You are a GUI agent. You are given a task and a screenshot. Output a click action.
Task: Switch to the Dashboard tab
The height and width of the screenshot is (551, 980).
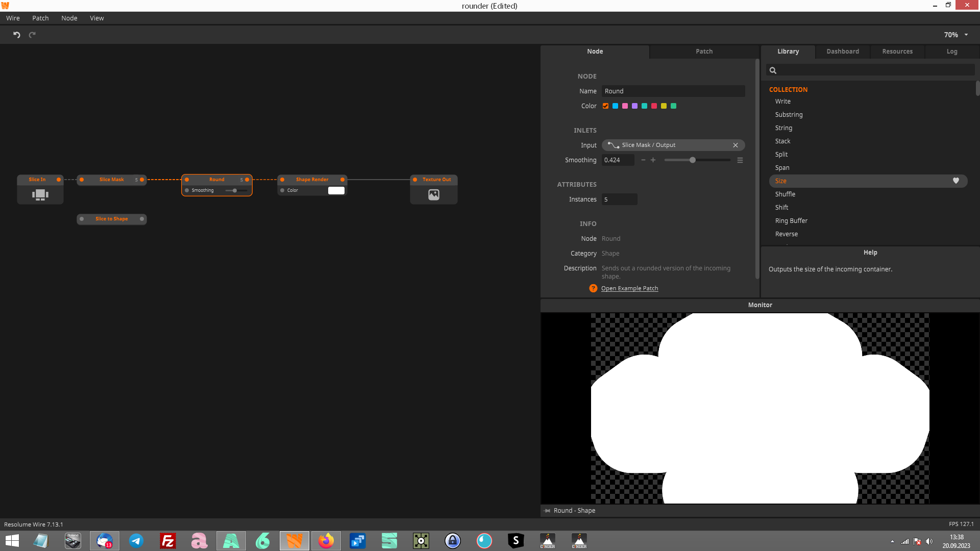click(842, 52)
